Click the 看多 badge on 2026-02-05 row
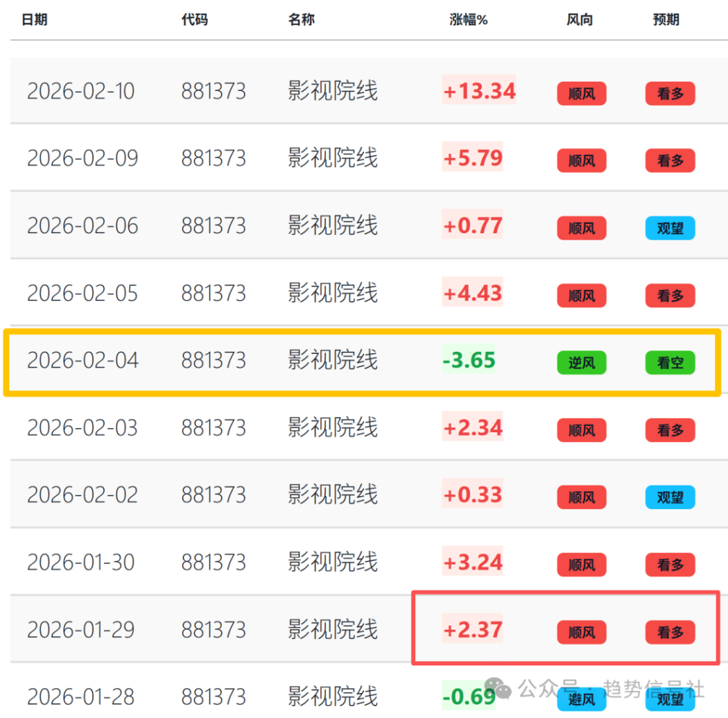 click(x=669, y=295)
